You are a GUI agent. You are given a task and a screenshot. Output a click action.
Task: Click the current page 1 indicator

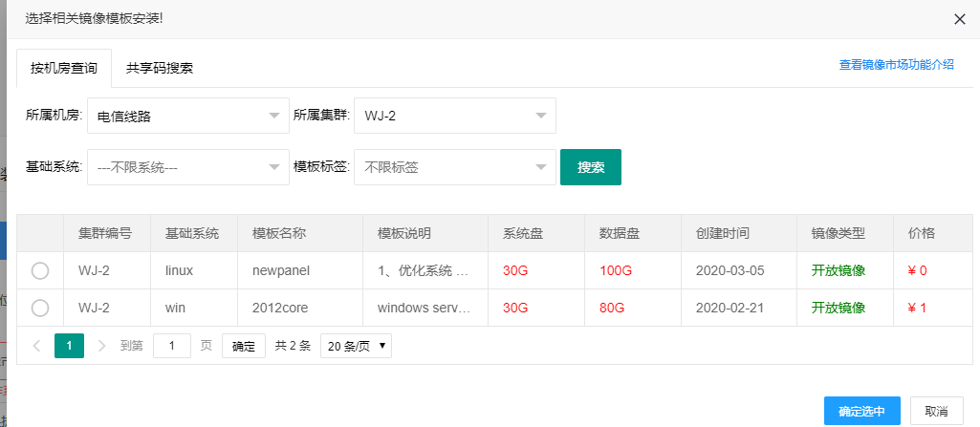69,346
